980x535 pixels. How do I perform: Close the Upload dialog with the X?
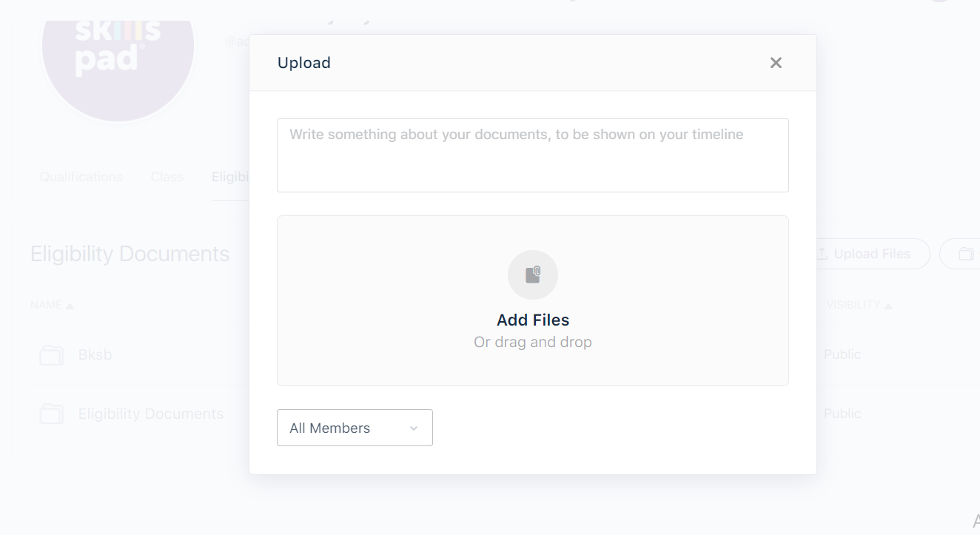click(776, 63)
